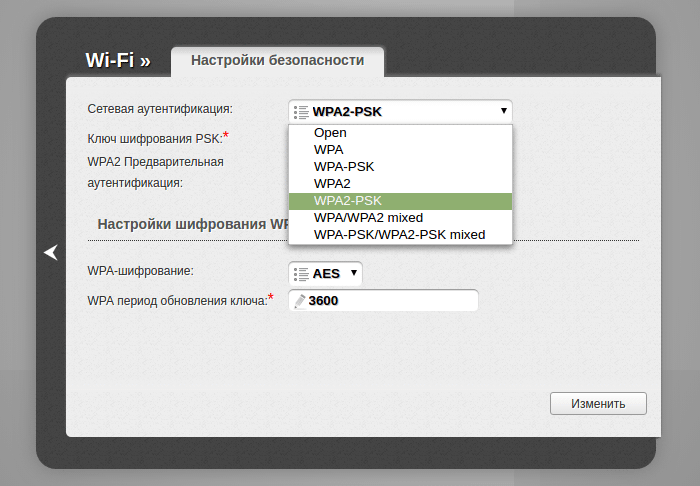
Task: Click the key renewal period field 3600
Action: [x=383, y=300]
